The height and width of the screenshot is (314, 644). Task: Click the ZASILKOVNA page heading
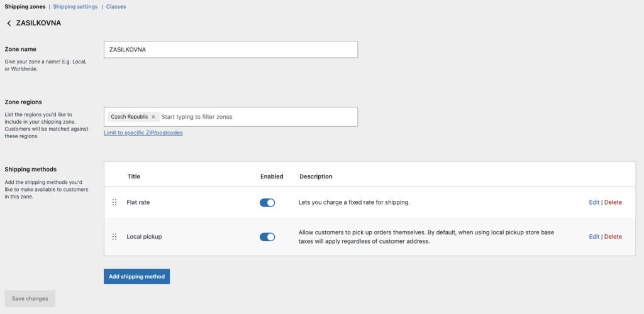coord(38,23)
